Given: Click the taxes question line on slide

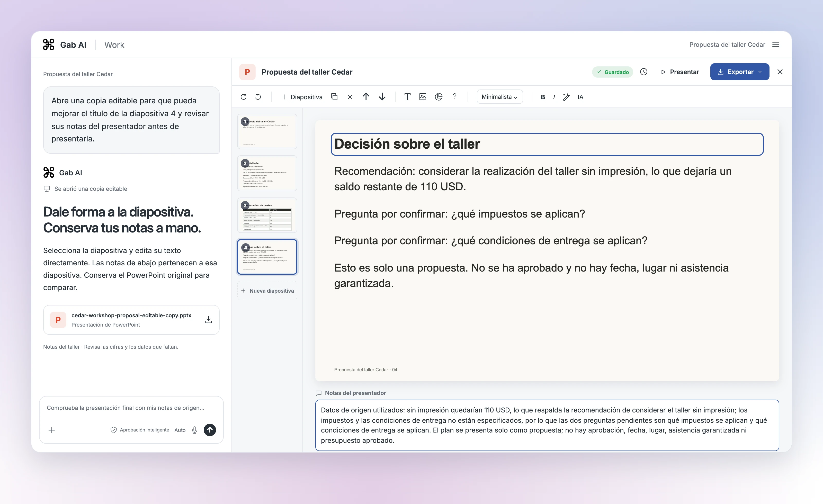Looking at the screenshot, I should [x=460, y=214].
